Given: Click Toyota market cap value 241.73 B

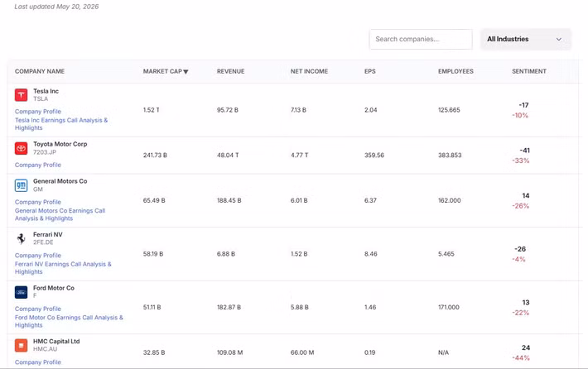Looking at the screenshot, I should (155, 155).
